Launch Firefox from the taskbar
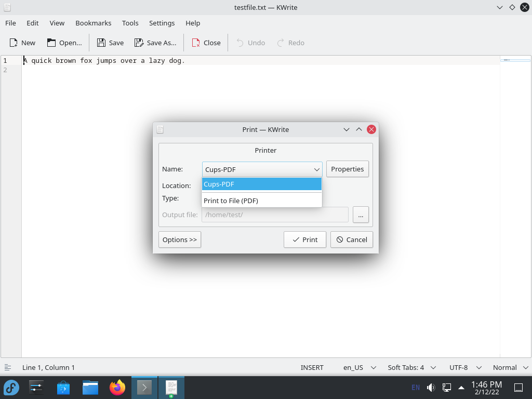 point(117,388)
